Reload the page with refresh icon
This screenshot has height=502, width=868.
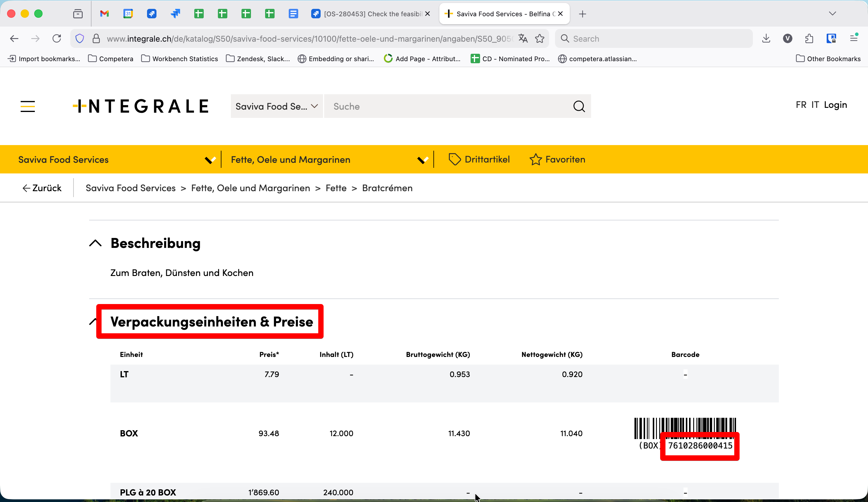tap(57, 39)
